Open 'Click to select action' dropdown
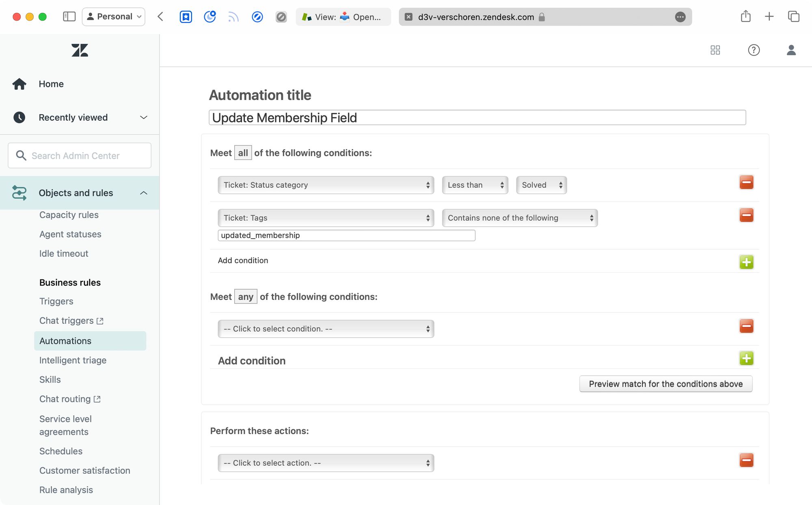Viewport: 812px width, 505px height. pos(326,463)
